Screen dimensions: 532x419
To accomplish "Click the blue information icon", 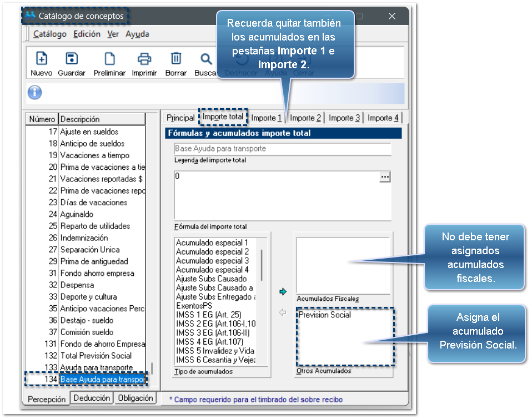I will click(x=35, y=93).
